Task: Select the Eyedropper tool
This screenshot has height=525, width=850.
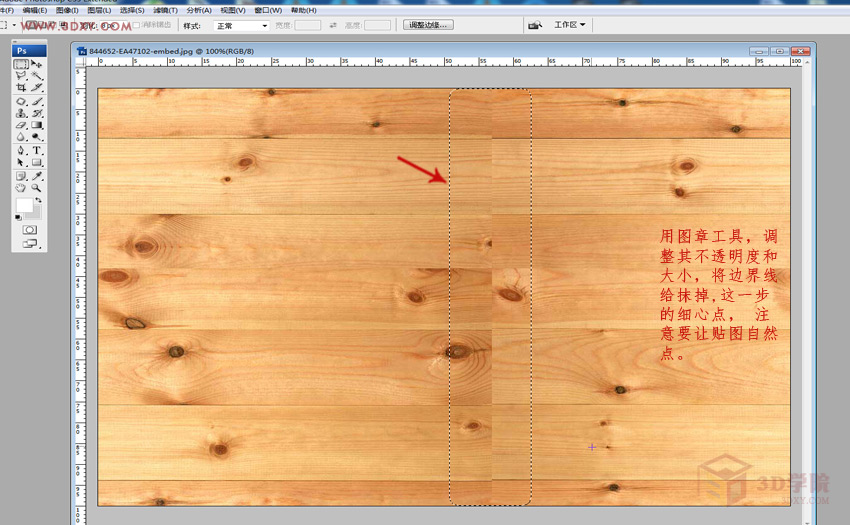Action: 37,176
